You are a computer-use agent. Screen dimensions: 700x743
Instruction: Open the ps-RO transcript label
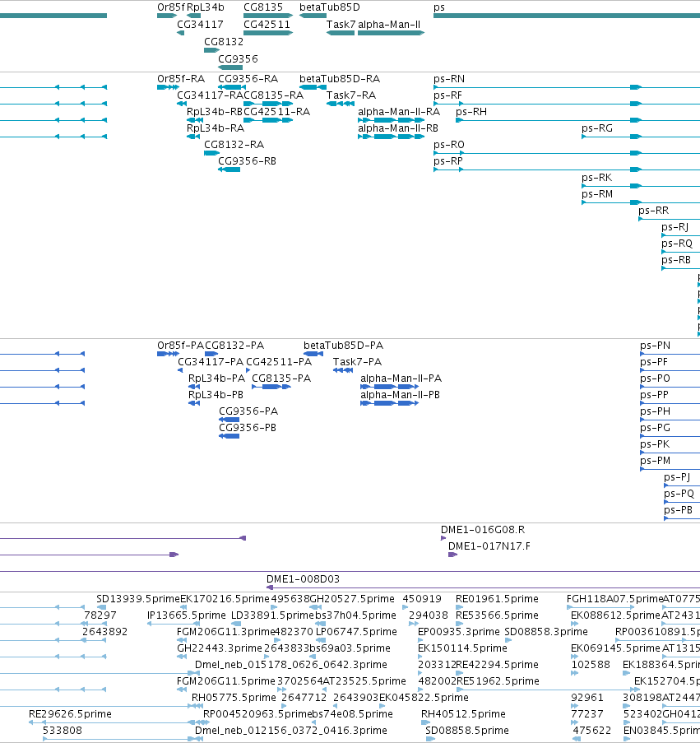[x=449, y=145]
